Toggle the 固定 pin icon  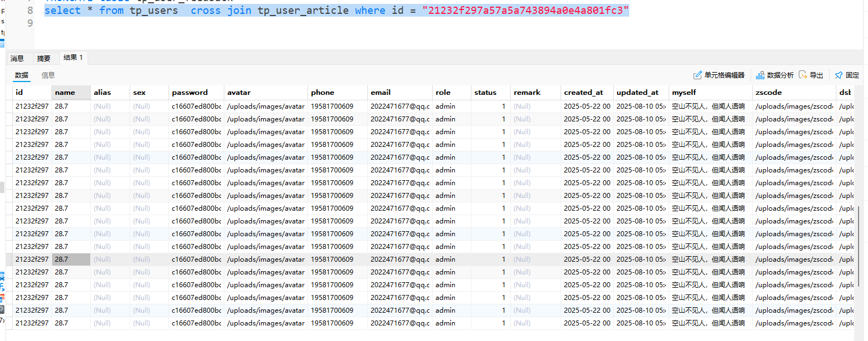pos(839,75)
